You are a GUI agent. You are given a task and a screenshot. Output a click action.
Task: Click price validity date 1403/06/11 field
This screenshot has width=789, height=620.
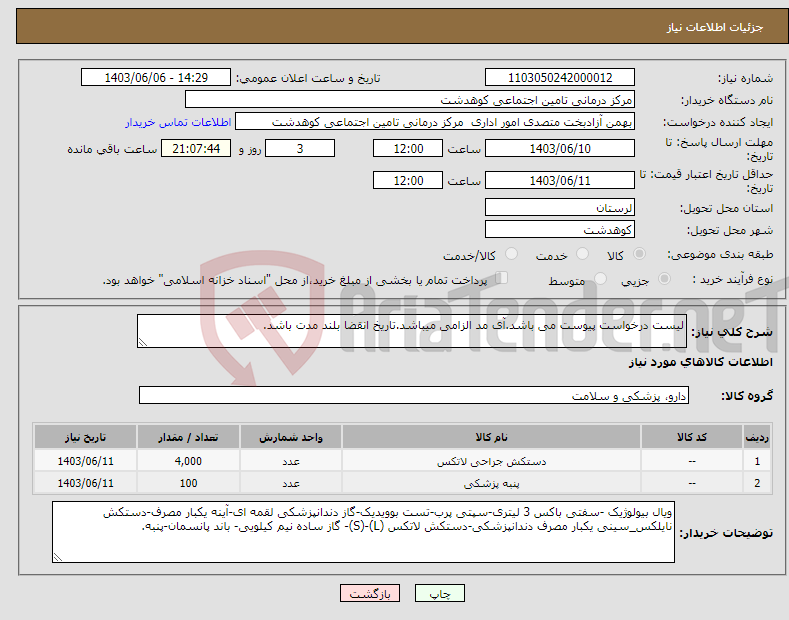tap(560, 180)
